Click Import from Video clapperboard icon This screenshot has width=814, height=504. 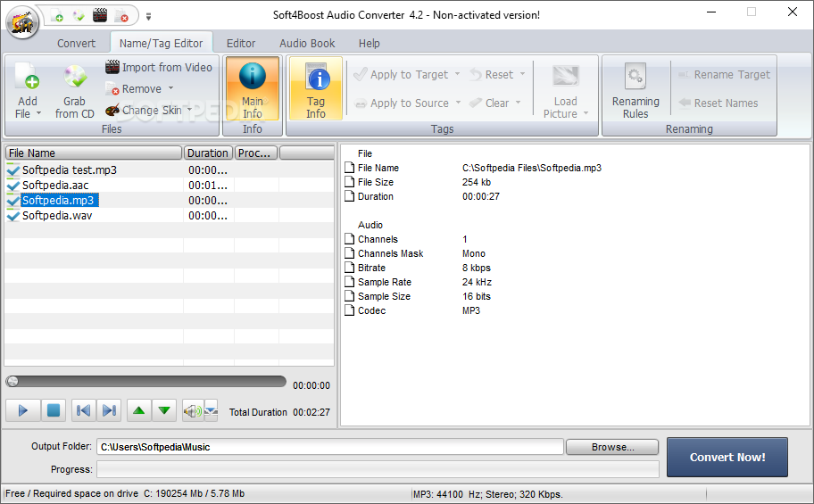point(112,67)
